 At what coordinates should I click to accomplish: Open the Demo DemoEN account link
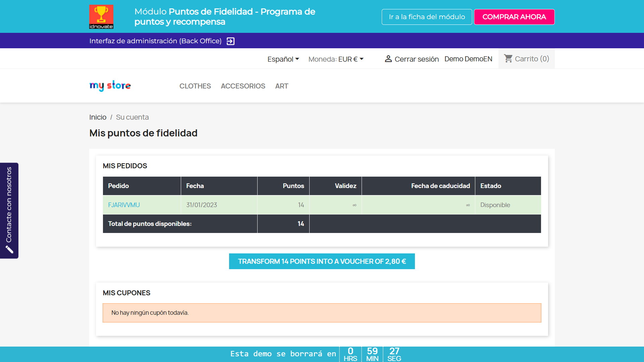[468, 59]
